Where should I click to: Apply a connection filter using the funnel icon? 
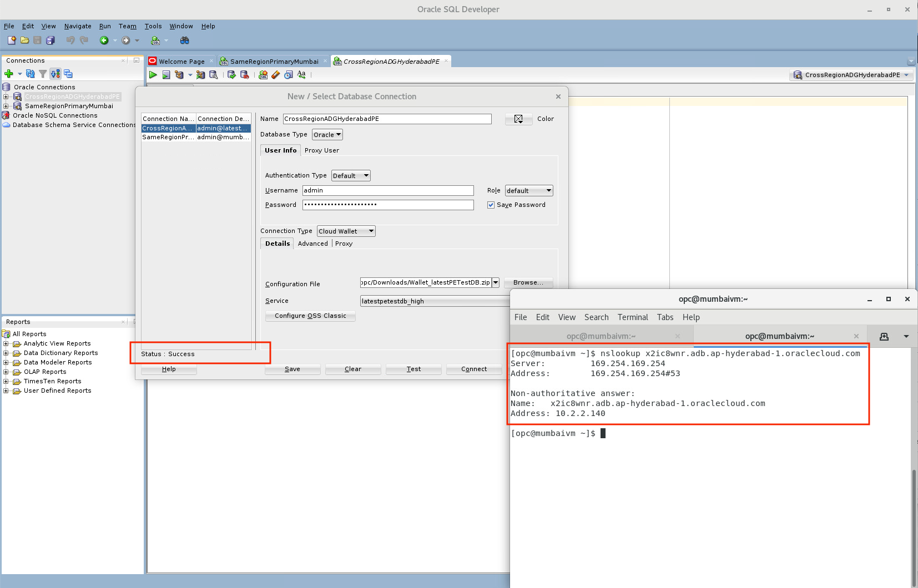(x=43, y=73)
